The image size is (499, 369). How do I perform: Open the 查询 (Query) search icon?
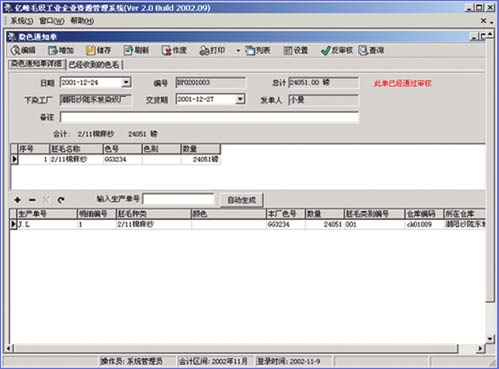pos(363,50)
